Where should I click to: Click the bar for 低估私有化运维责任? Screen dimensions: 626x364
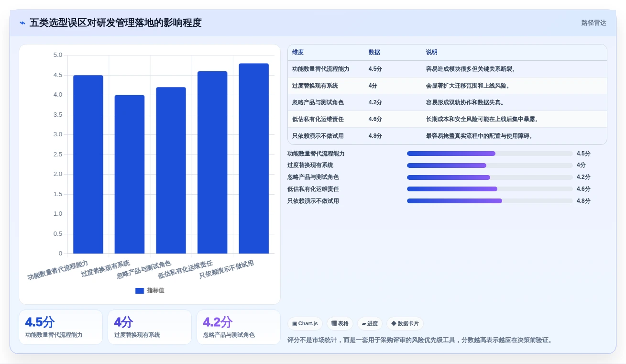[212, 163]
